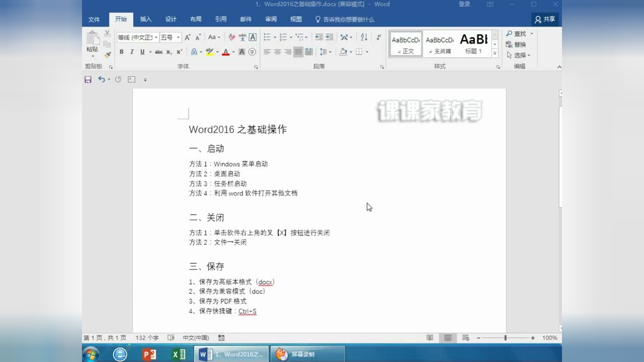Expand the styles gallery
Screen dimensions: 644x362
(x=495, y=53)
